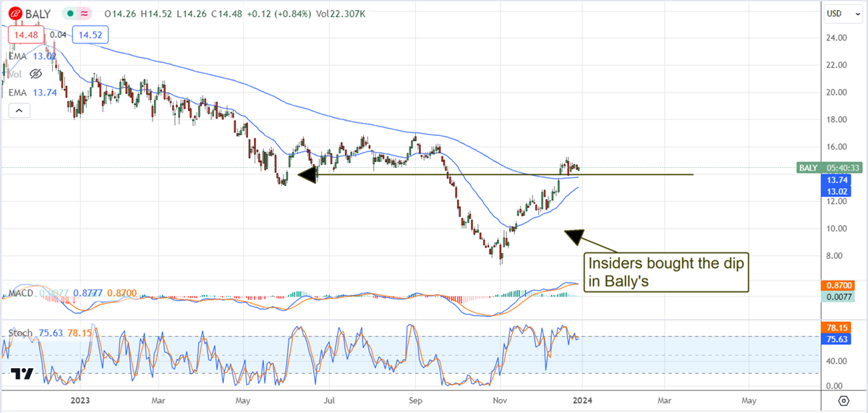Click the 24.00 price axis label
868x413 pixels.
836,38
